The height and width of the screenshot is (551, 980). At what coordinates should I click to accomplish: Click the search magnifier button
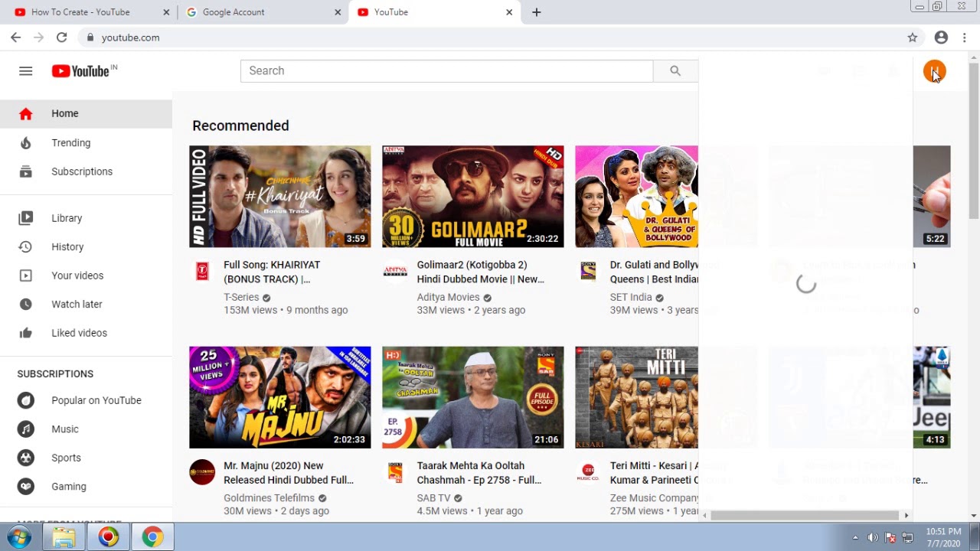point(675,70)
